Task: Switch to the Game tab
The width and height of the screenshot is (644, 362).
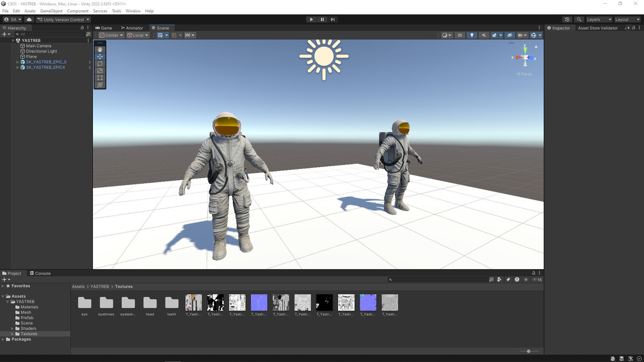Action: (x=104, y=28)
